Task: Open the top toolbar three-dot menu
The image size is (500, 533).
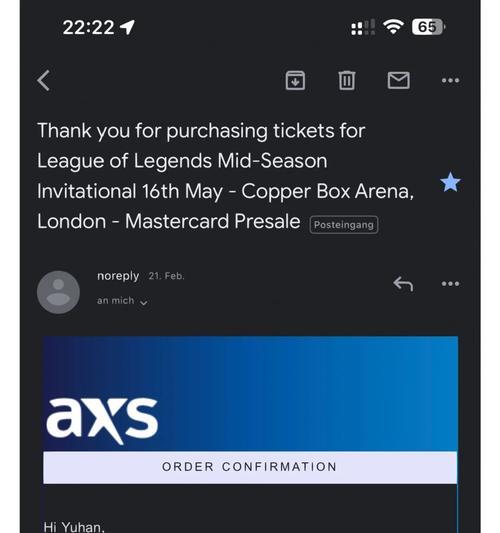Action: click(x=450, y=81)
